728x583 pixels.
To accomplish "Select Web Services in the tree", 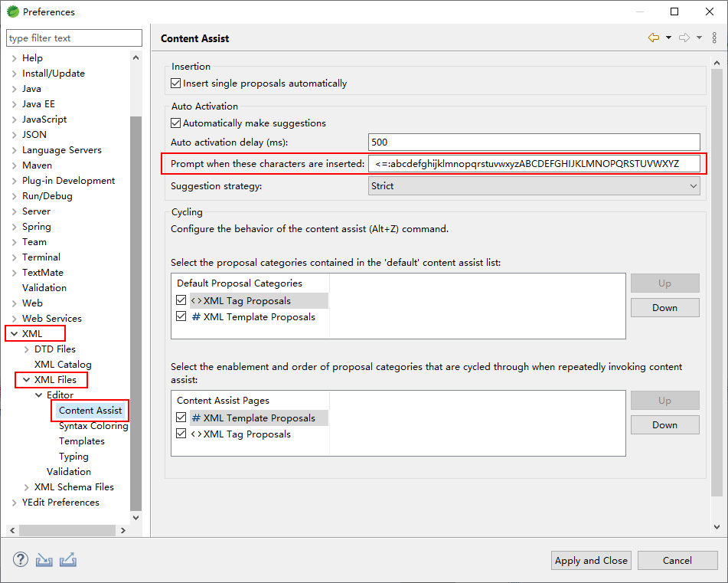I will (52, 318).
